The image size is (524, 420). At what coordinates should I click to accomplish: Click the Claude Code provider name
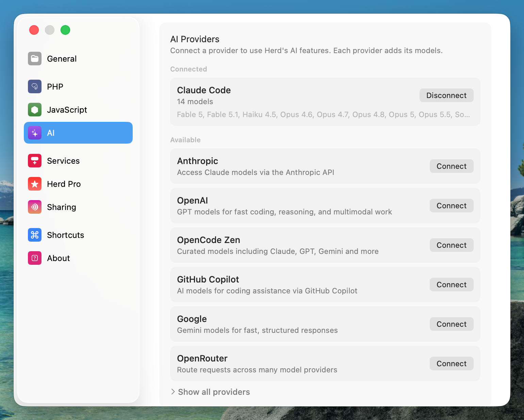pos(204,90)
